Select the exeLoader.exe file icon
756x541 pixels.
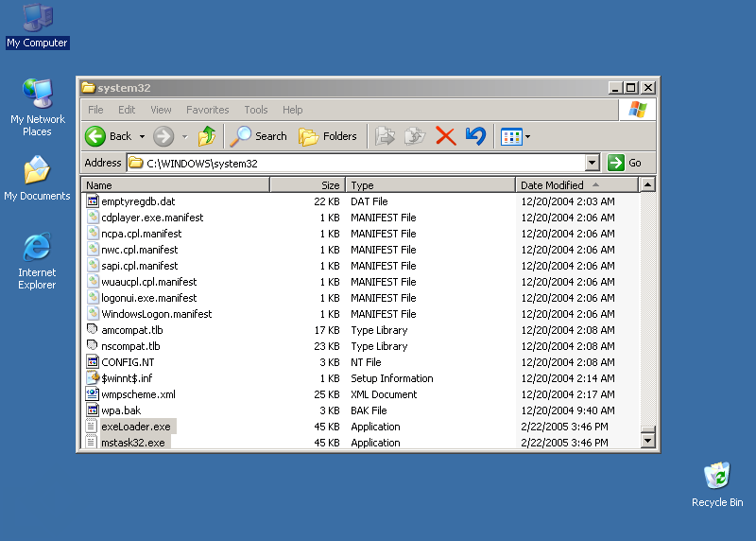93,427
